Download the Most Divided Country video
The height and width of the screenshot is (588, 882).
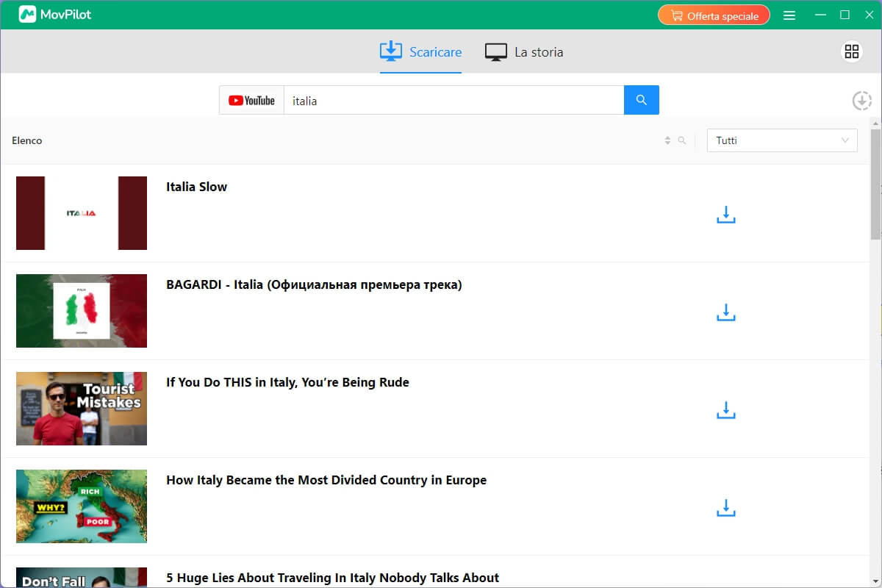[x=725, y=508]
